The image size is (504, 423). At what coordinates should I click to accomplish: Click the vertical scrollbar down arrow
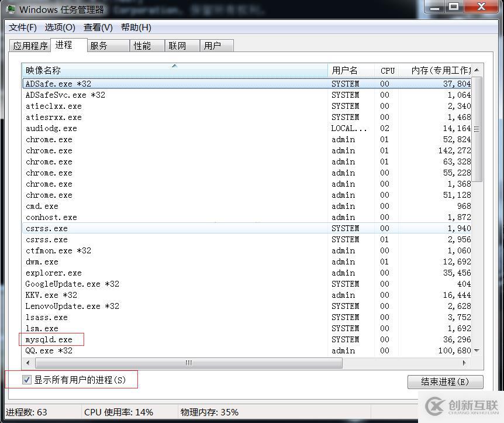pyautogui.click(x=477, y=350)
